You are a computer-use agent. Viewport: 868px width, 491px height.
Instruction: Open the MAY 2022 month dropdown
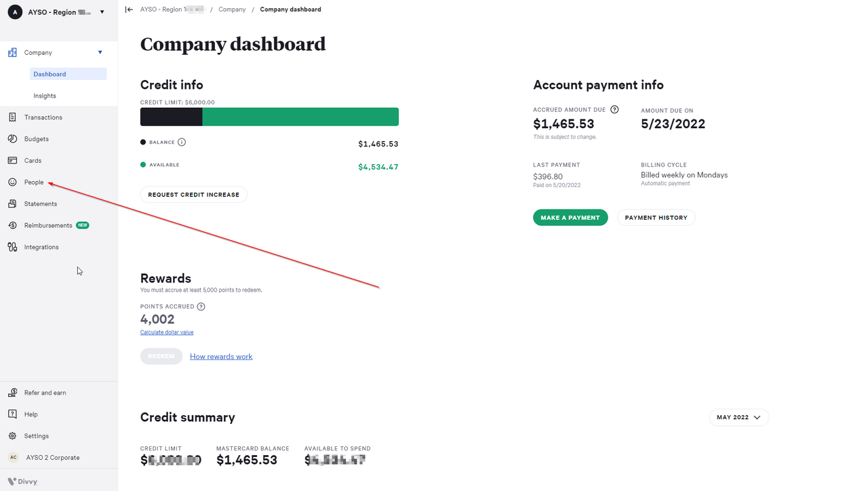click(x=738, y=417)
